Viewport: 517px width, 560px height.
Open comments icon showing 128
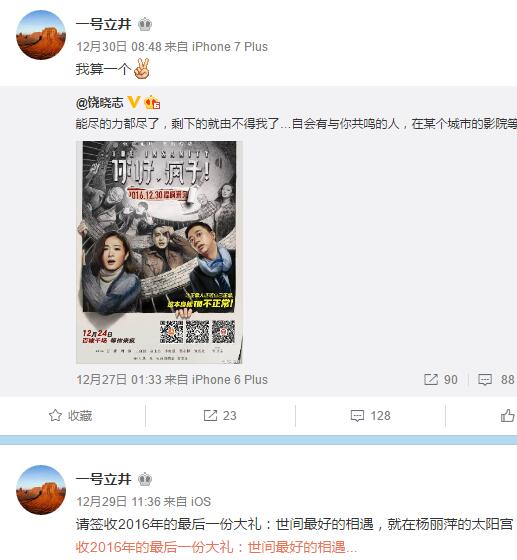(x=357, y=416)
